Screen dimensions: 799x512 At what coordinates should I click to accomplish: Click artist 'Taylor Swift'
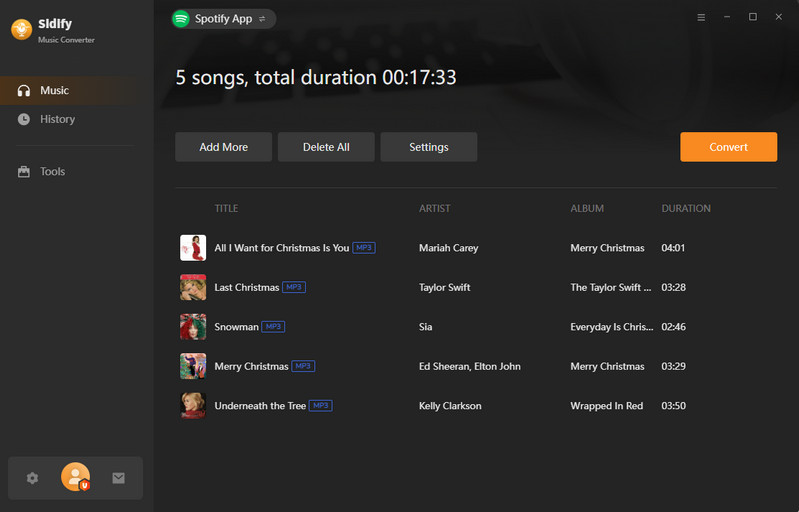pos(444,287)
